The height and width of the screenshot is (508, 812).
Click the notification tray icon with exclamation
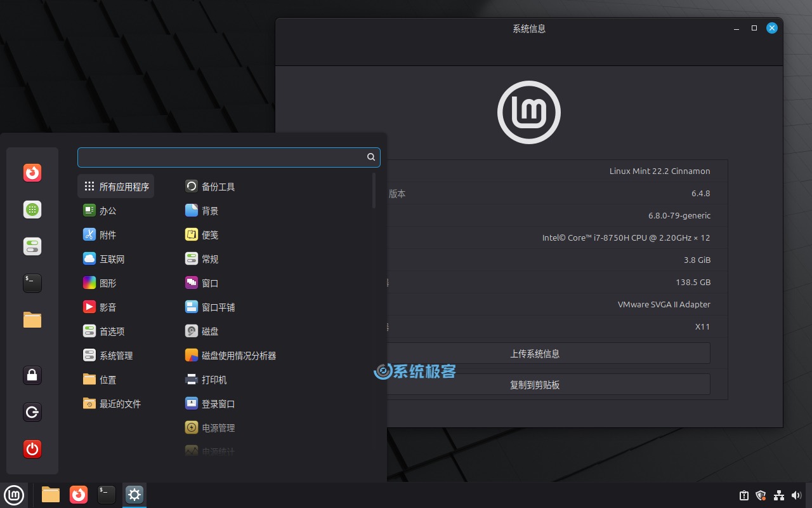click(x=744, y=495)
